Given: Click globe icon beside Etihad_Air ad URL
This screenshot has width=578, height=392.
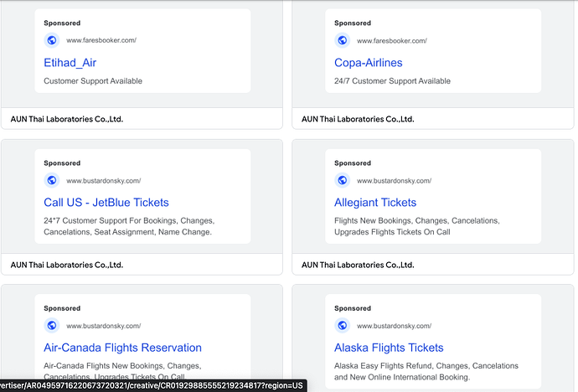Looking at the screenshot, I should [x=51, y=40].
